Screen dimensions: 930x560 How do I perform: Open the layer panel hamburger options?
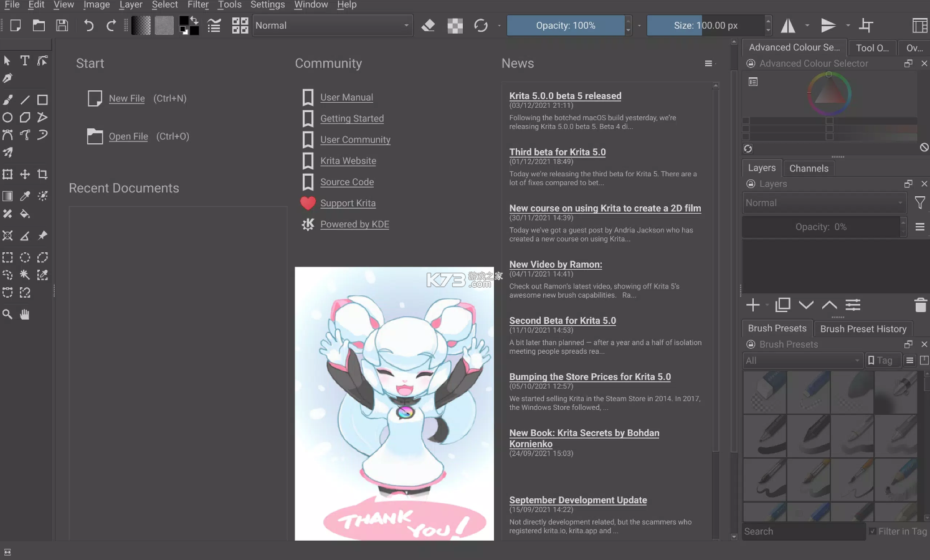(920, 227)
